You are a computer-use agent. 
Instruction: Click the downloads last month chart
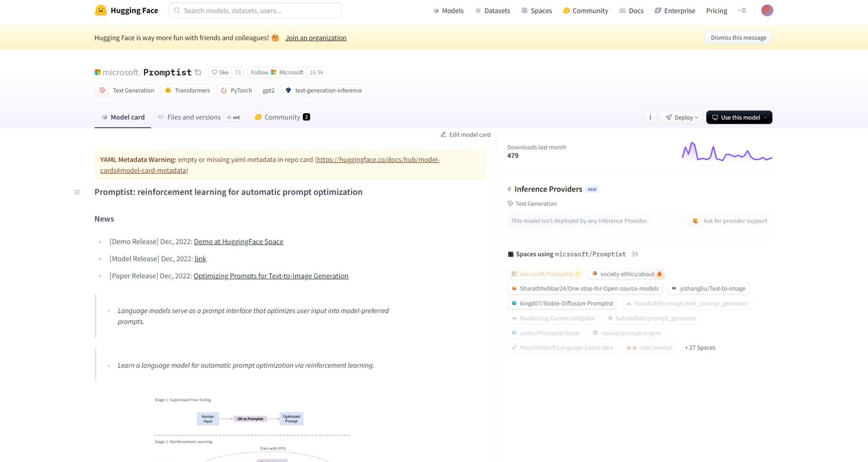(726, 152)
